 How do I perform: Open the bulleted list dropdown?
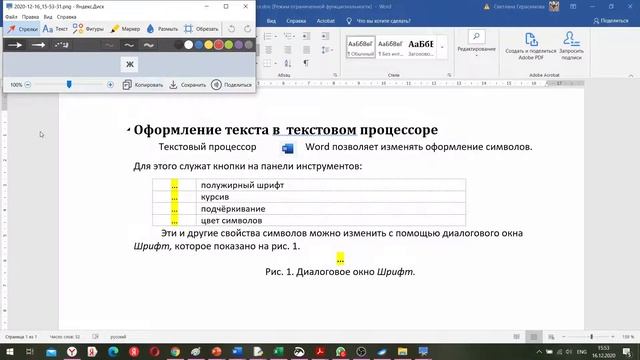point(270,36)
